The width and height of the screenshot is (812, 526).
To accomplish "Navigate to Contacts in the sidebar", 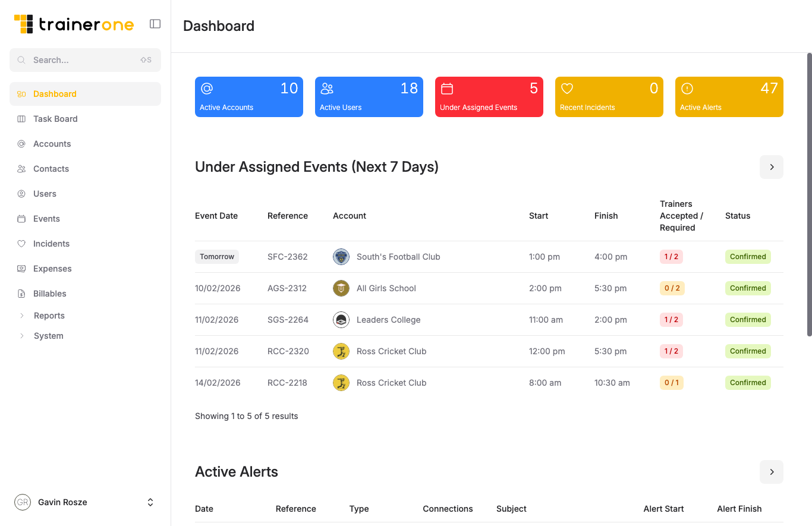I will click(x=51, y=169).
